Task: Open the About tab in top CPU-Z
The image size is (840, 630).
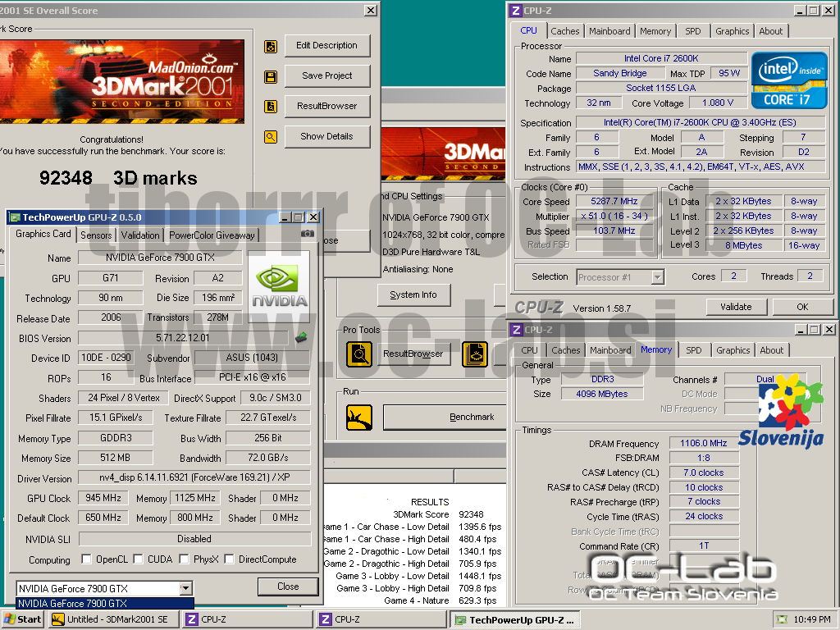Action: 771,31
